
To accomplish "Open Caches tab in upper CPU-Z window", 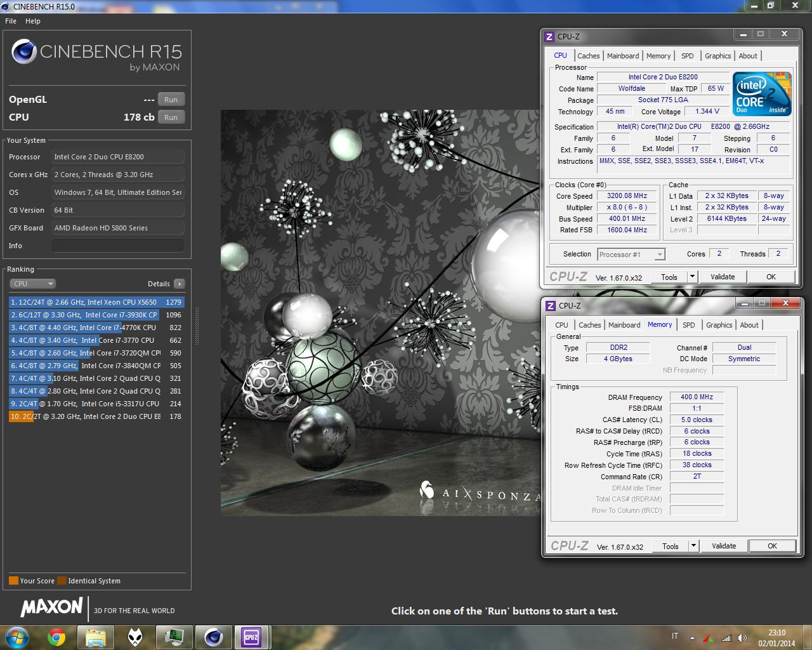I will click(x=589, y=56).
